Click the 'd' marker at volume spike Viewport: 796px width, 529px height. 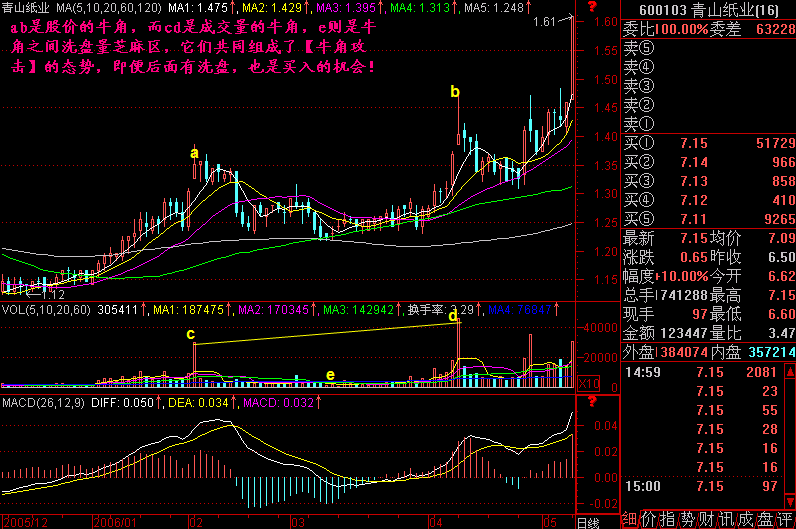(x=452, y=316)
